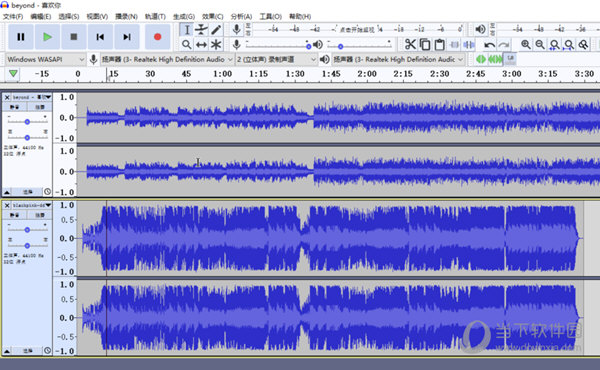Close the beyond track with its X
This screenshot has width=600, height=370.
(7, 98)
